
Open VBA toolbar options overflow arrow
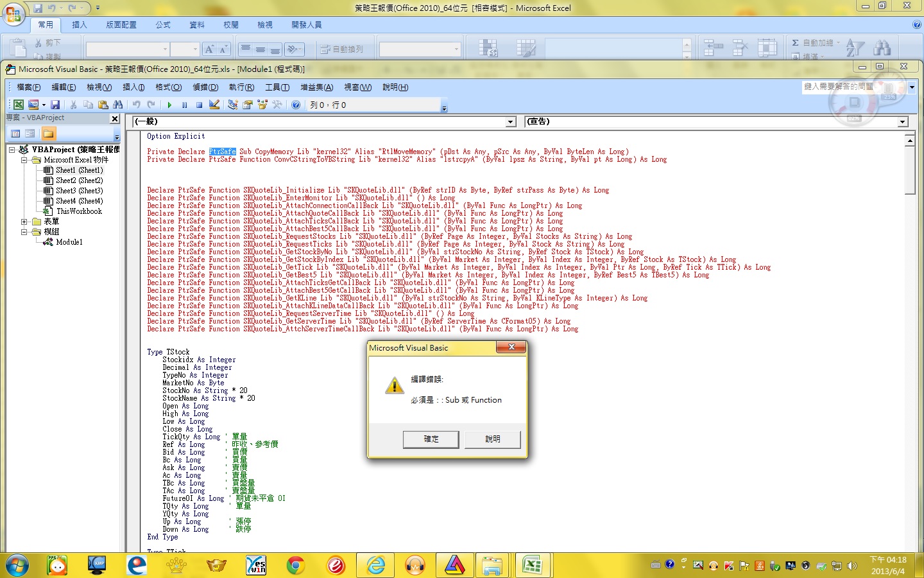pos(444,108)
